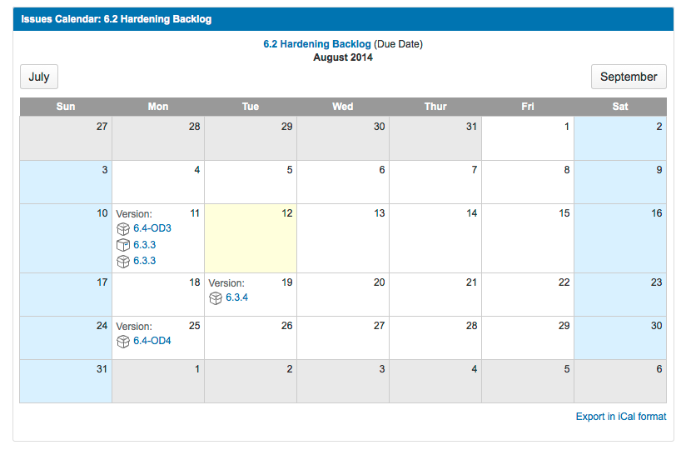Open version 6.4-OD3 link on August 11
The width and height of the screenshot is (686, 450).
coord(152,229)
